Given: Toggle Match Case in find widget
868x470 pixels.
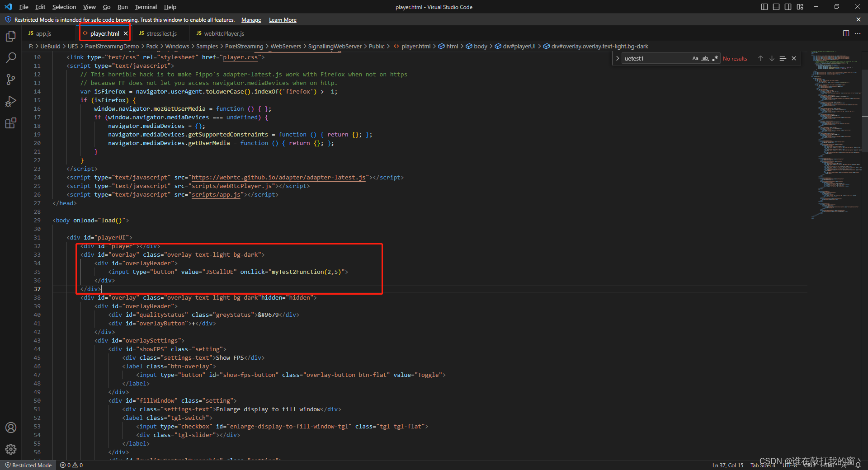Looking at the screenshot, I should click(x=695, y=58).
